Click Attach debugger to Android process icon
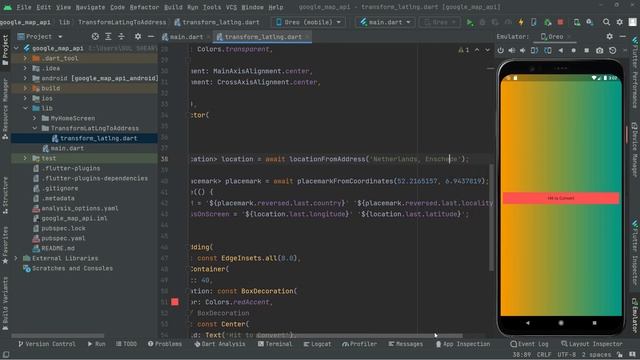The image size is (640, 360). coord(548,22)
